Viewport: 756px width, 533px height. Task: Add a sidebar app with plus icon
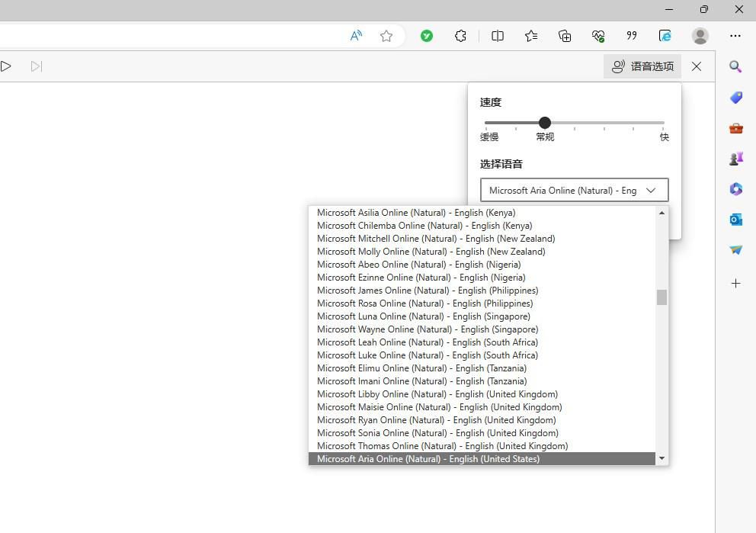[735, 283]
